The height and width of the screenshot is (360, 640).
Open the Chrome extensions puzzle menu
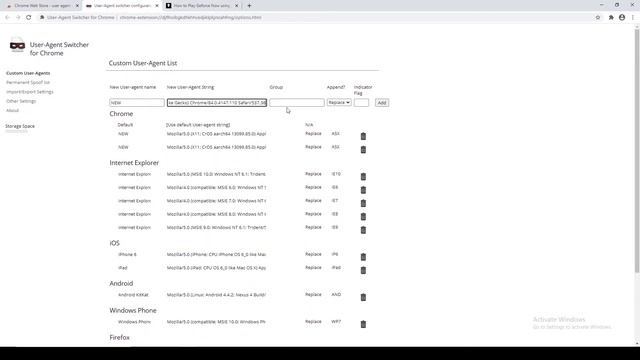coord(611,18)
